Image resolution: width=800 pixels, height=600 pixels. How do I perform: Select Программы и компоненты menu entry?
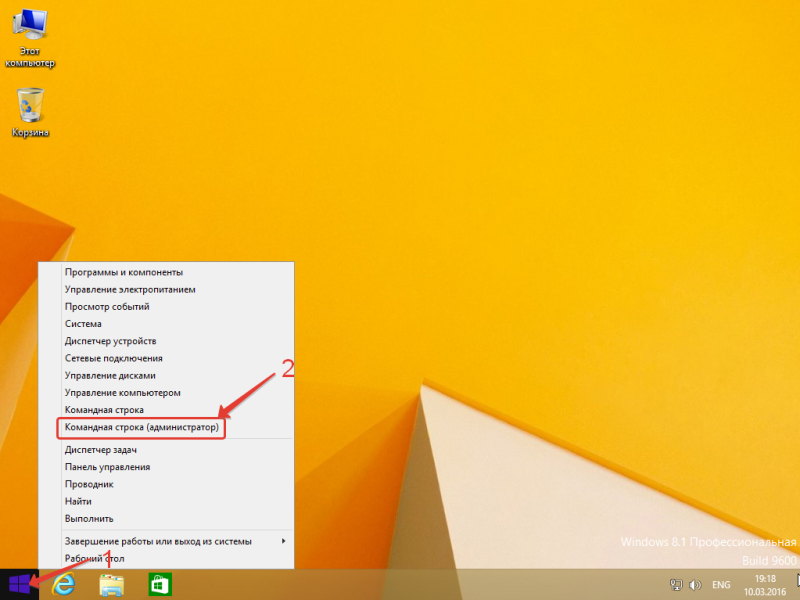124,272
